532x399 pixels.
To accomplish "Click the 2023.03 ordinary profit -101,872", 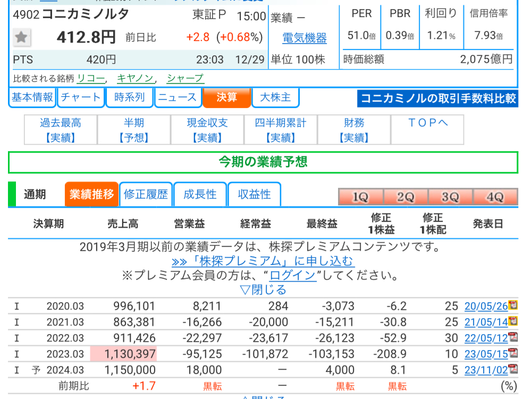I will (265, 354).
